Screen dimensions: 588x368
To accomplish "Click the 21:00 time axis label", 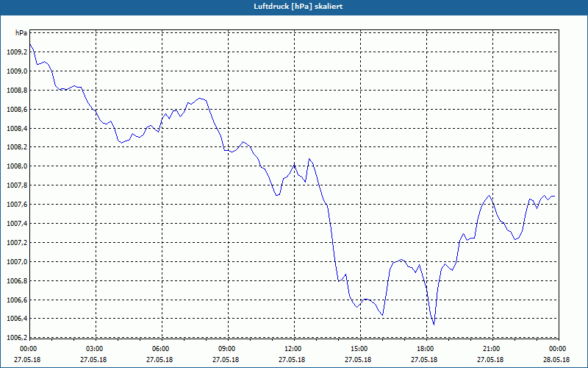I will coord(492,349).
